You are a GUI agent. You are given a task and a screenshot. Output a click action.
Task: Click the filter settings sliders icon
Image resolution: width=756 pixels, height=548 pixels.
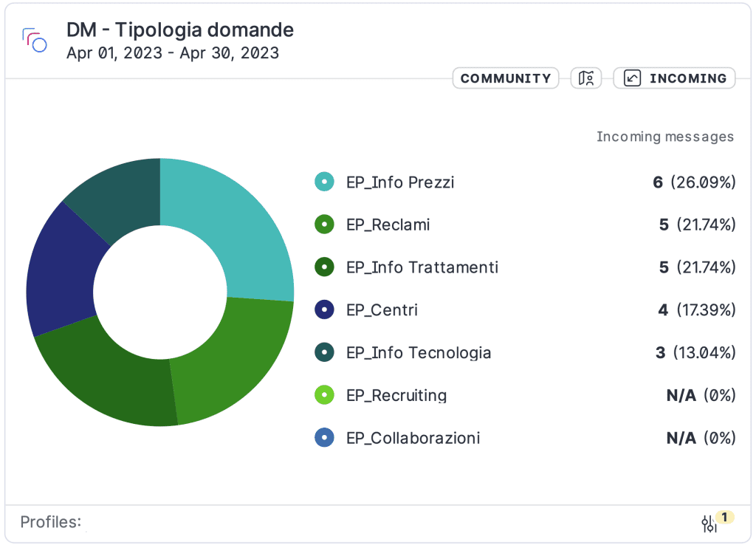pyautogui.click(x=709, y=524)
